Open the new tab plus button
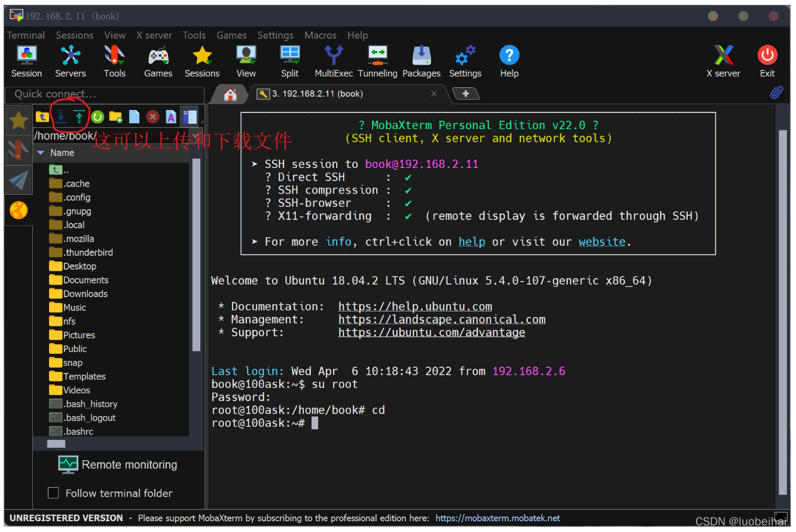This screenshot has width=796, height=532. [x=465, y=94]
